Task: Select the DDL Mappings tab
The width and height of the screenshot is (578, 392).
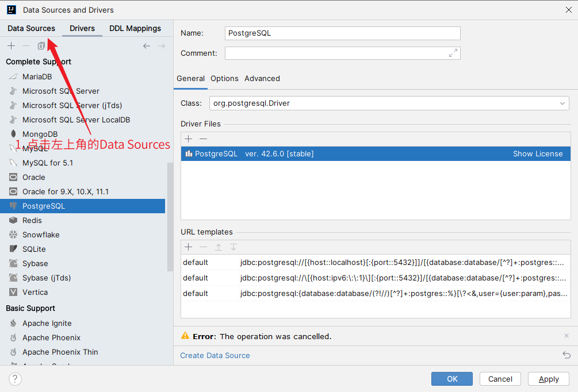Action: point(135,28)
